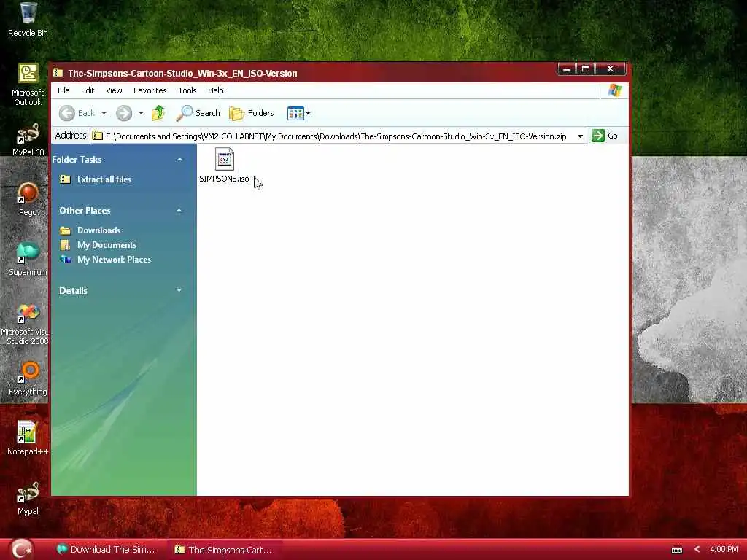The width and height of the screenshot is (747, 560).
Task: Open the Help menu
Action: coord(215,90)
